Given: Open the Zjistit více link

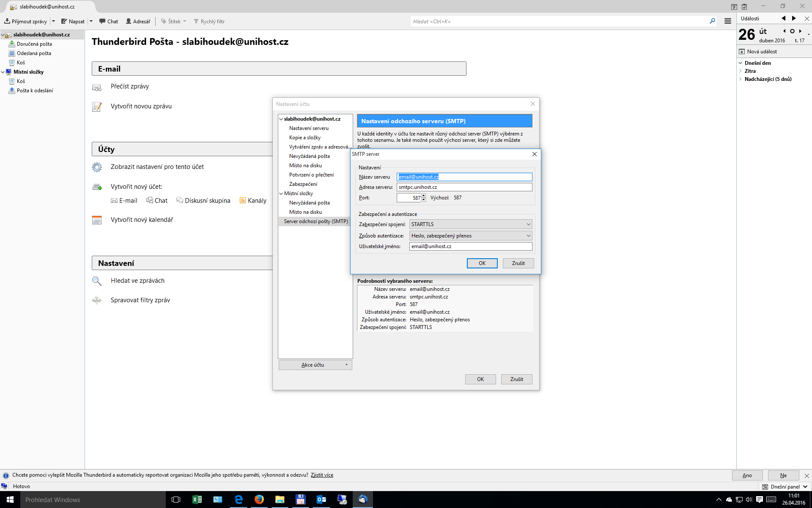Looking at the screenshot, I should (x=322, y=475).
